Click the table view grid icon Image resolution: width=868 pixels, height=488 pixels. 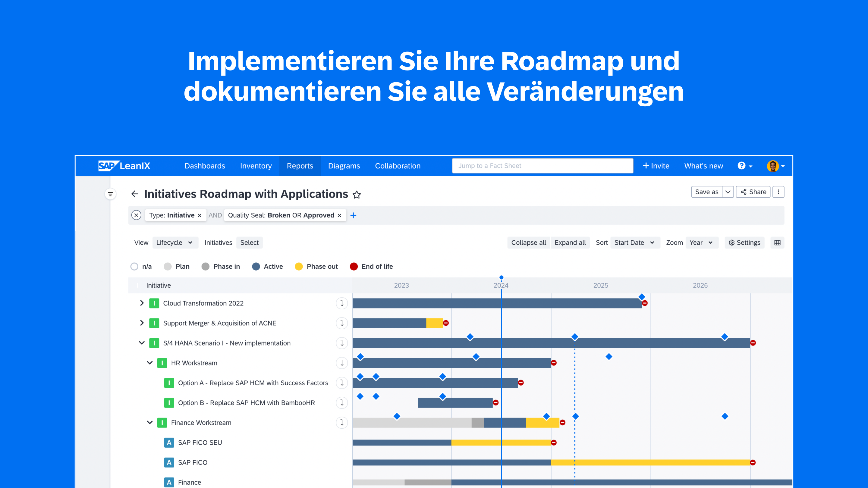pos(777,242)
